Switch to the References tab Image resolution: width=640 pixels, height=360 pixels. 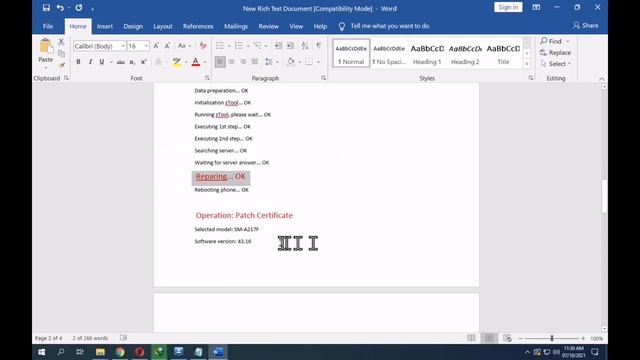click(198, 26)
